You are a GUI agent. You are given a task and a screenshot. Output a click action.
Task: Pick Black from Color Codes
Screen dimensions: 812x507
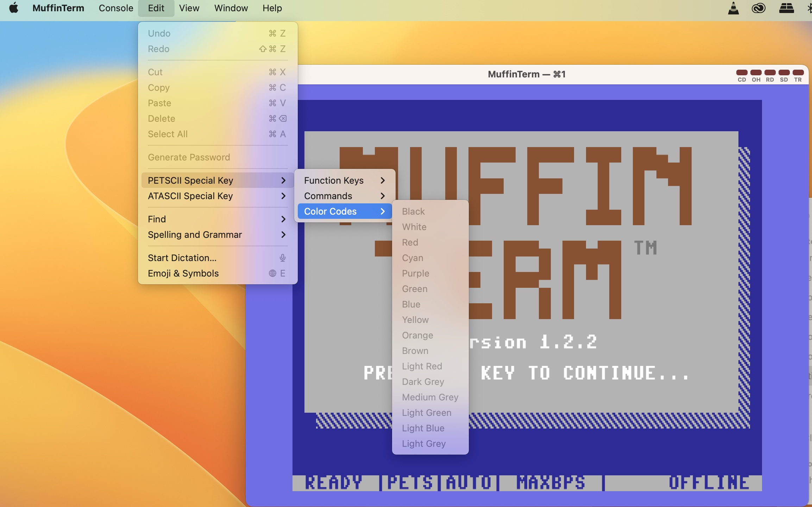point(430,211)
